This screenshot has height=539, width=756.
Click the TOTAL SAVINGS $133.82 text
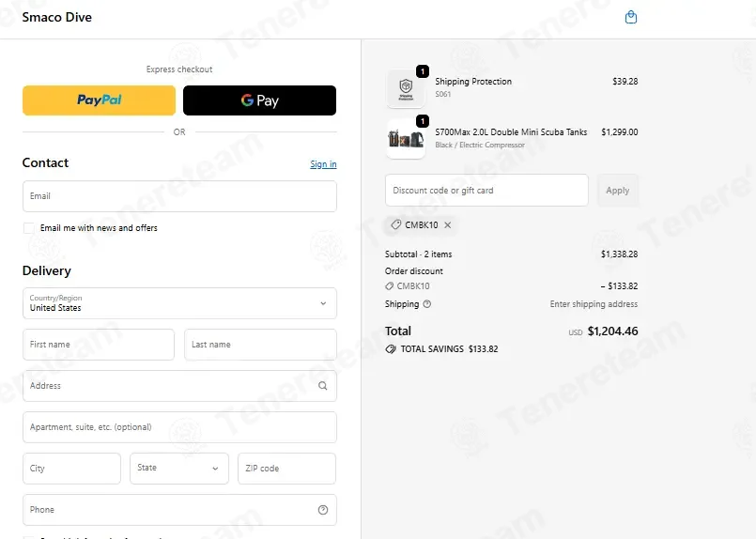tap(449, 349)
